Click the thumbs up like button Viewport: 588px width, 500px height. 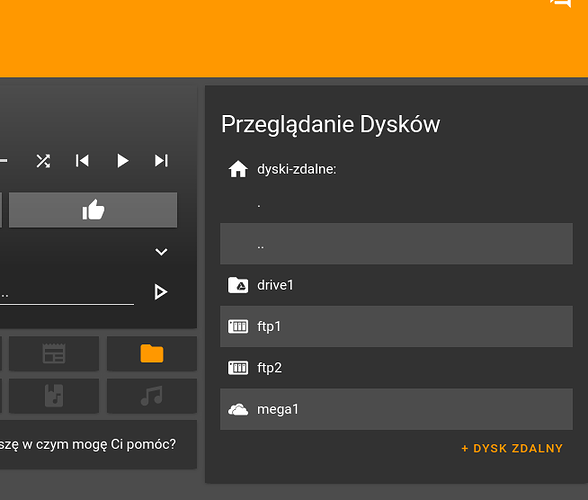[x=93, y=210]
